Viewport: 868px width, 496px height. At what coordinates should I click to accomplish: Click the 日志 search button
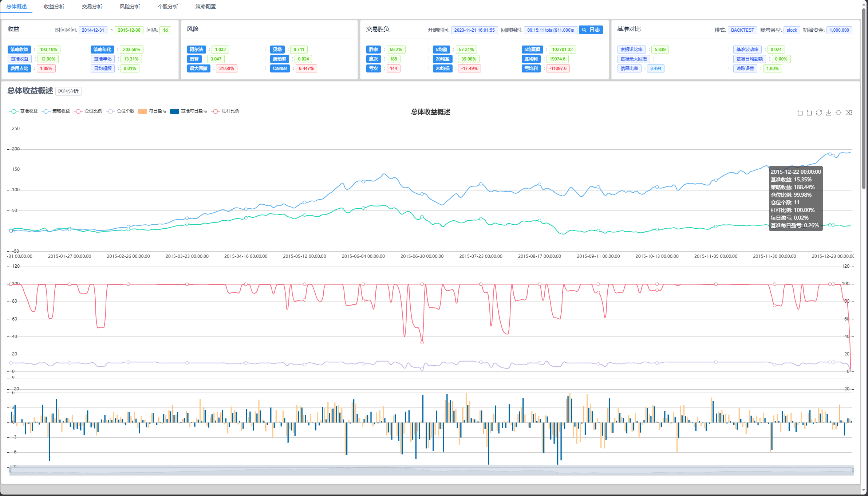click(x=591, y=30)
